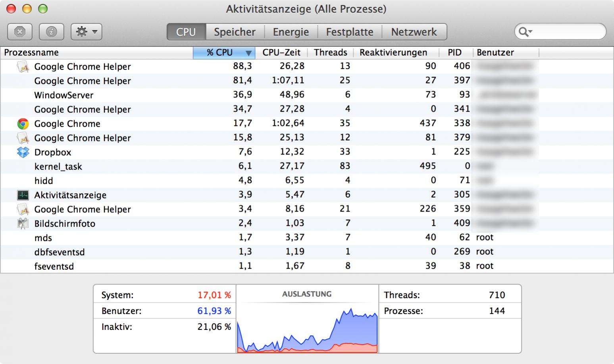This screenshot has height=364, width=614.
Task: Click the System 17,01 % value
Action: point(214,295)
